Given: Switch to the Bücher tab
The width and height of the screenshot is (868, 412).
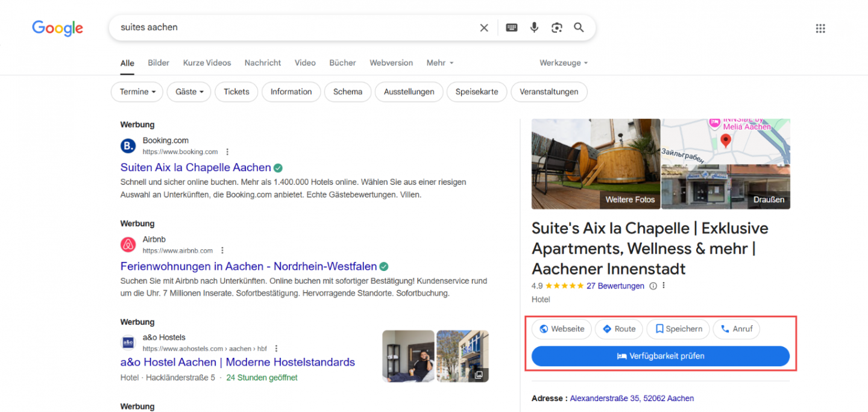Looking at the screenshot, I should click(342, 63).
